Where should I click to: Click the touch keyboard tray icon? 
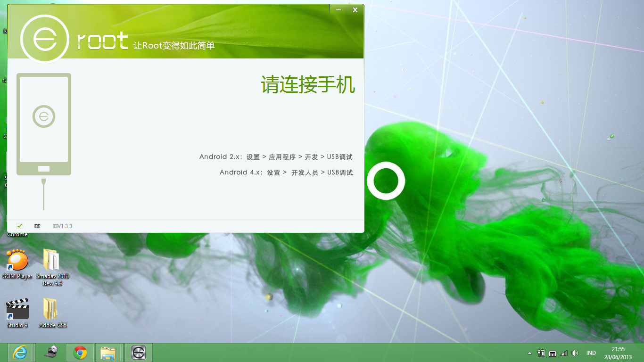[x=553, y=353]
